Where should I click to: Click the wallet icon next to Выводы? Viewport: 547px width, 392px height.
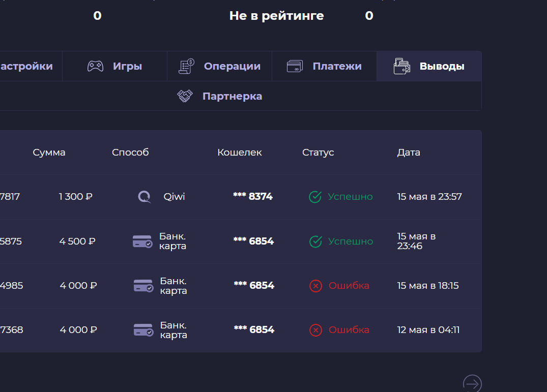402,66
